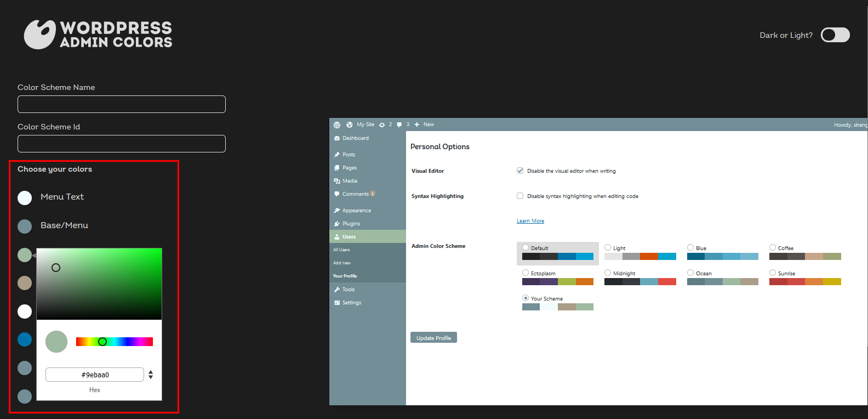Click the hex format switch arrows

151,375
